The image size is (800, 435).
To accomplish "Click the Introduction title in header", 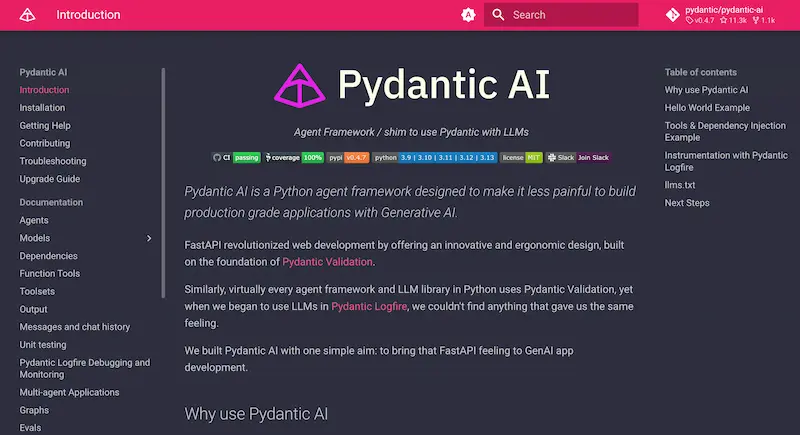I will click(88, 15).
